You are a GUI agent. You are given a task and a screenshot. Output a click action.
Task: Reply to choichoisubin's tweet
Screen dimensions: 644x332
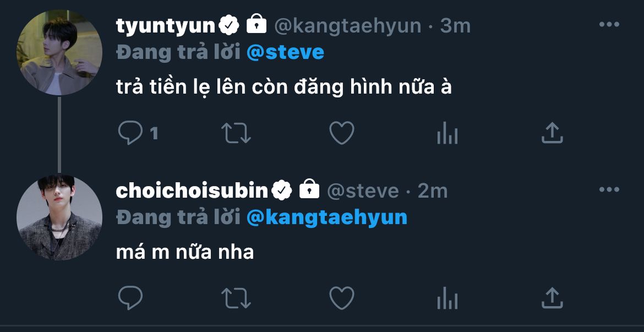pyautogui.click(x=130, y=298)
